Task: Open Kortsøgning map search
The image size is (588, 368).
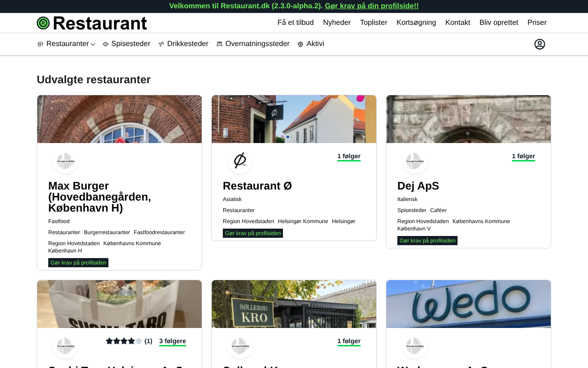Action: 416,23
